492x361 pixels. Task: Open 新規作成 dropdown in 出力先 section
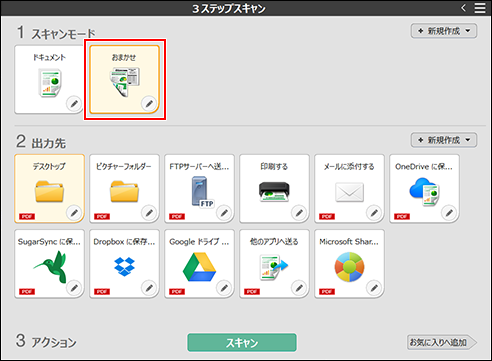(x=444, y=140)
